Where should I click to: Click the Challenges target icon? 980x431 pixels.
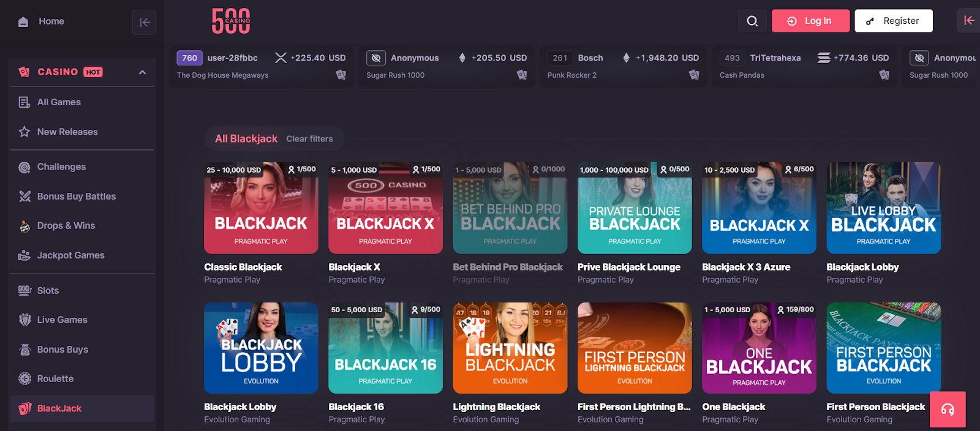pyautogui.click(x=24, y=167)
